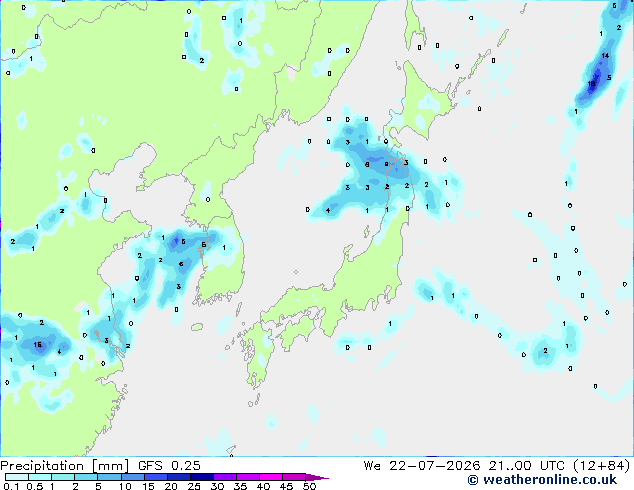Click the 2–5 mm legend swatch
634x490 pixels.
pos(86,477)
